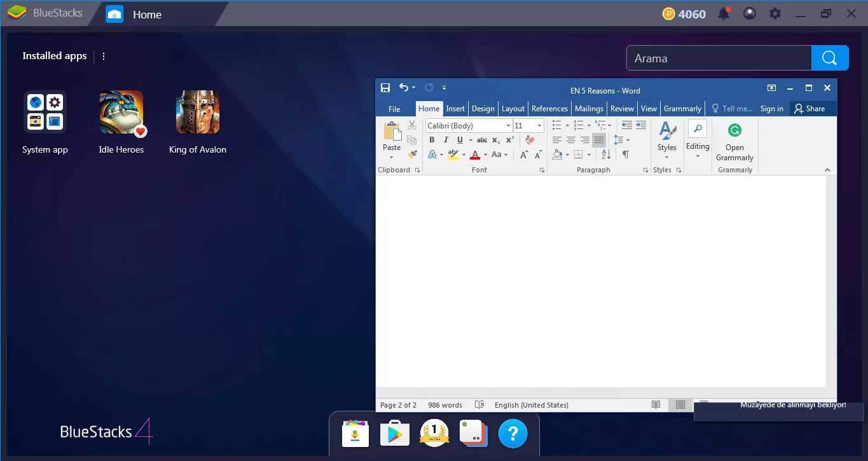The height and width of the screenshot is (461, 868).
Task: Click the Arama search input field
Action: tap(719, 58)
